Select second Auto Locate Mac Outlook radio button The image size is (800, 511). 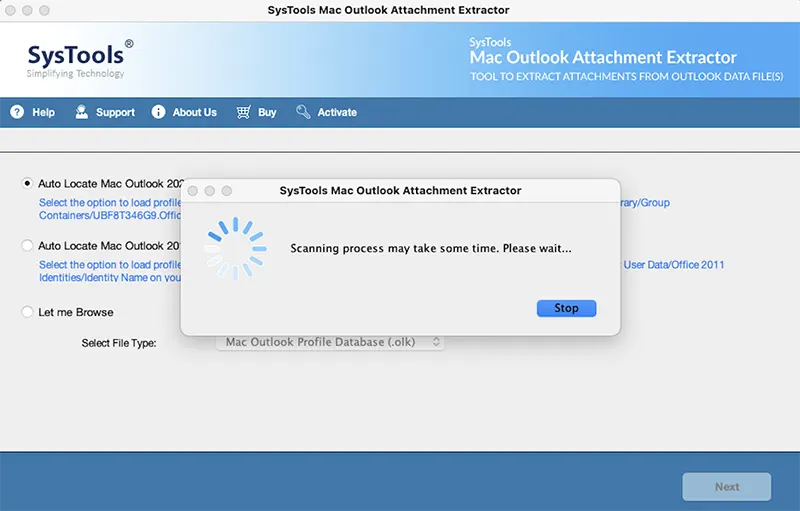[x=27, y=245]
